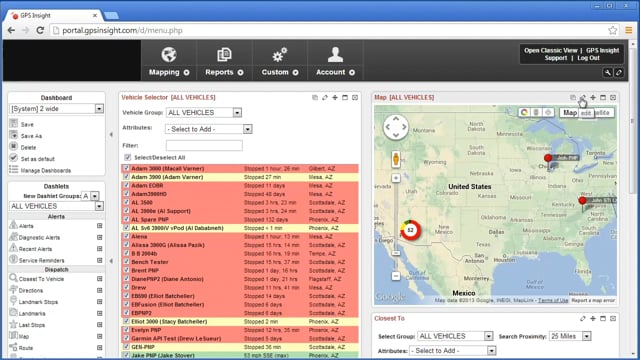The image size is (640, 360).
Task: Collapse the Dashlets side panel arrow
Action: coord(111,260)
